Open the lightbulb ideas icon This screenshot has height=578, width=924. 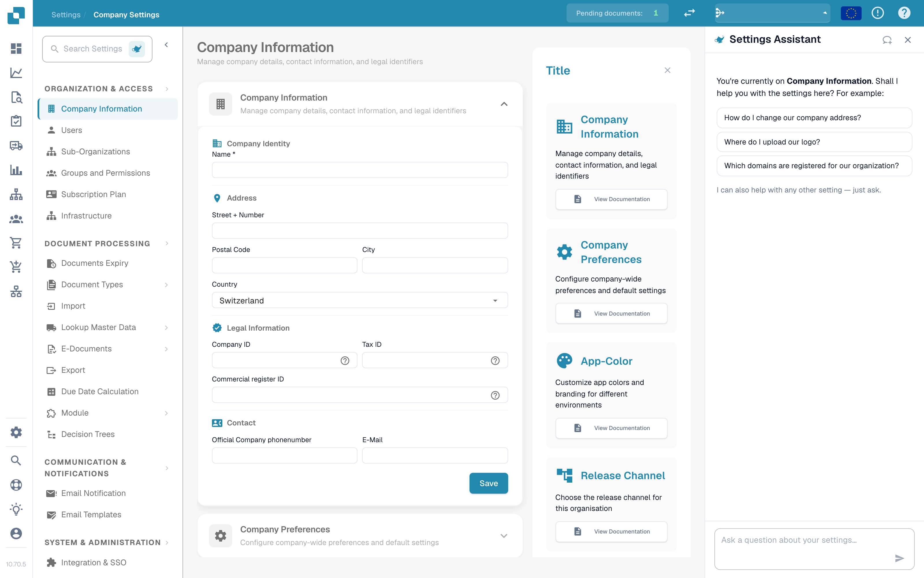tap(16, 509)
